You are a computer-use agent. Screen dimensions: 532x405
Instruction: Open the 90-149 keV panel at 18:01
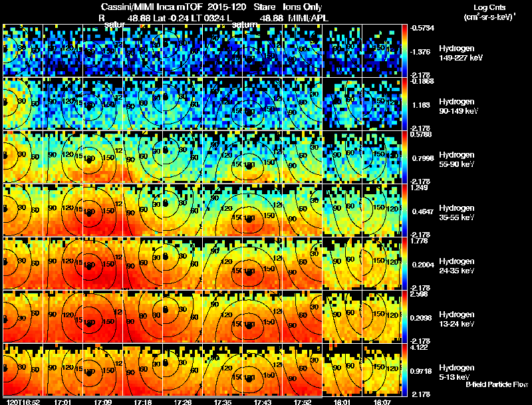(342, 104)
